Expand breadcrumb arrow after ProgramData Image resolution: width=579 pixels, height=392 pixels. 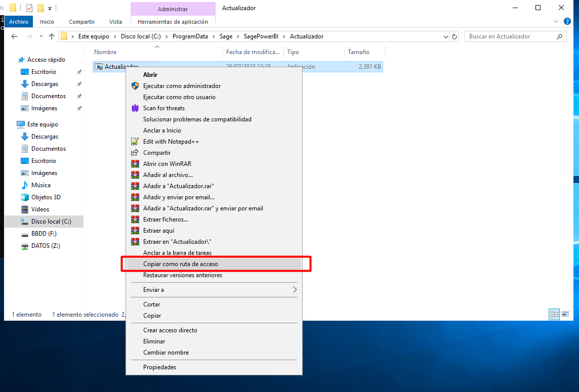[214, 36]
